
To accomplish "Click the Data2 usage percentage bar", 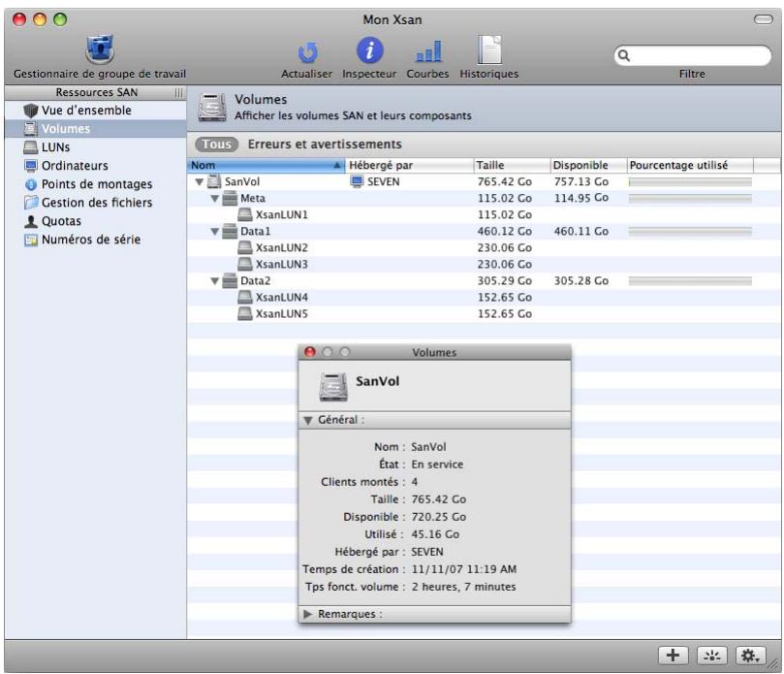I will click(x=690, y=281).
